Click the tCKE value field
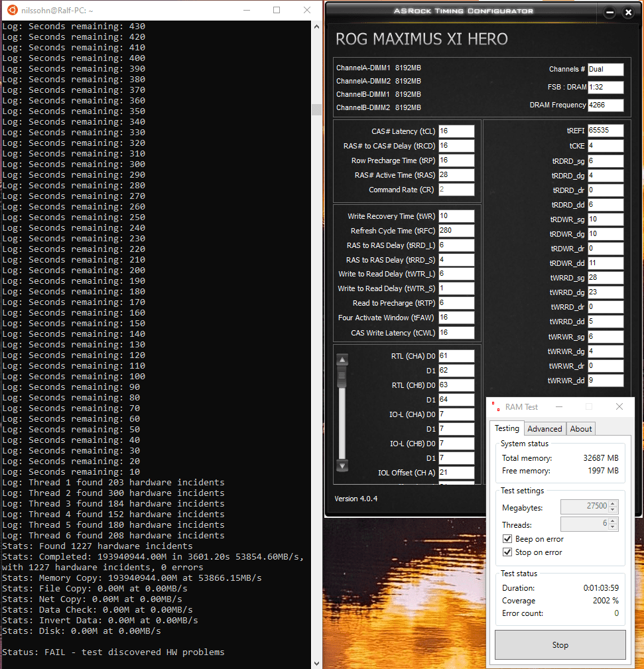This screenshot has width=644, height=669. (606, 145)
